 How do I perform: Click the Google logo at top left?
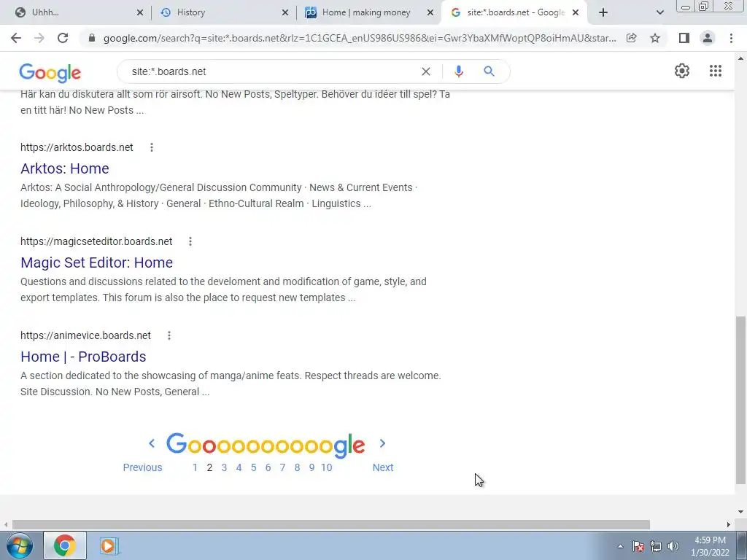tap(50, 73)
